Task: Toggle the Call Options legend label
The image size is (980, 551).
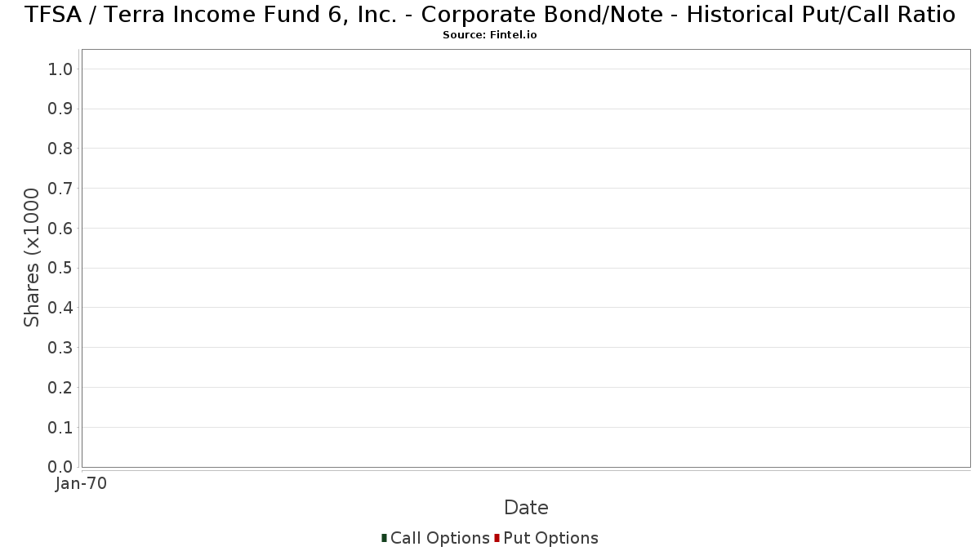Action: tap(439, 538)
